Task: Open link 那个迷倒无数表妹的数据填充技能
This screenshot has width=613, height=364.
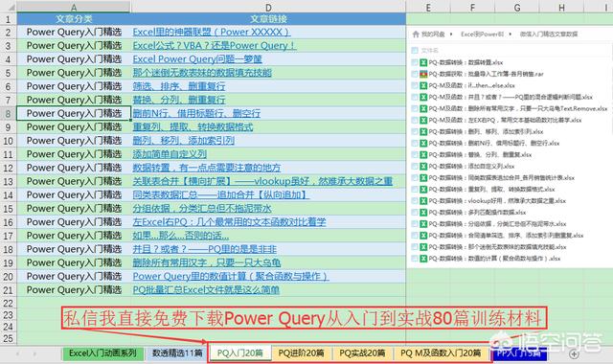Action: tap(202, 73)
